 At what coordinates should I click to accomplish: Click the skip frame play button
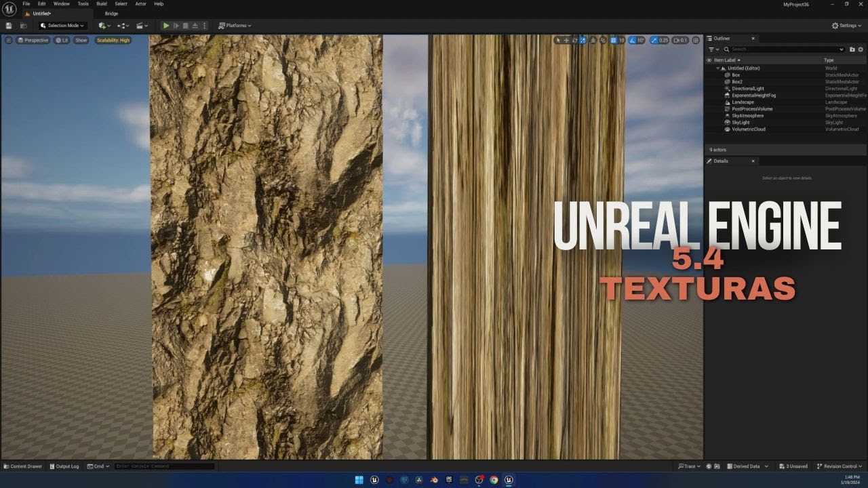(176, 26)
